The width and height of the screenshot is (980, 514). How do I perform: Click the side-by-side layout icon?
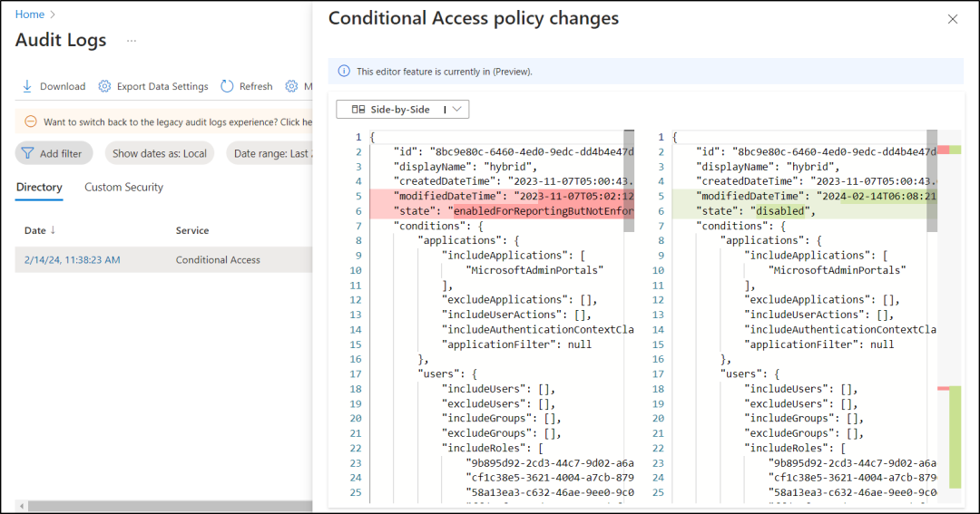coord(358,110)
